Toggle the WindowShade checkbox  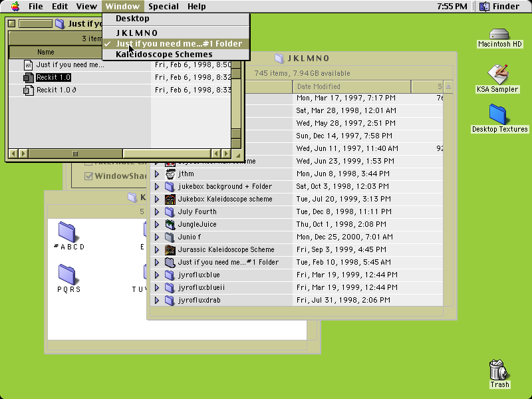tap(88, 176)
